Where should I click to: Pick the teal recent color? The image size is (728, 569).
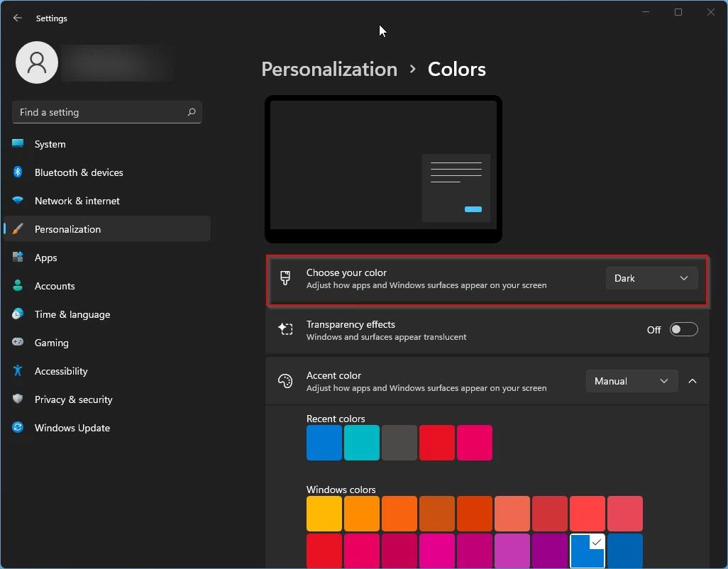pyautogui.click(x=362, y=442)
